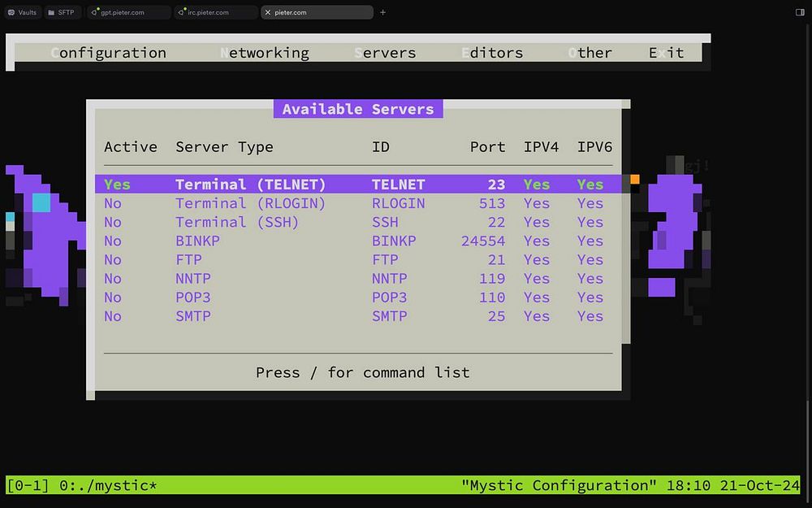
Task: Open the Editors menu
Action: 493,53
